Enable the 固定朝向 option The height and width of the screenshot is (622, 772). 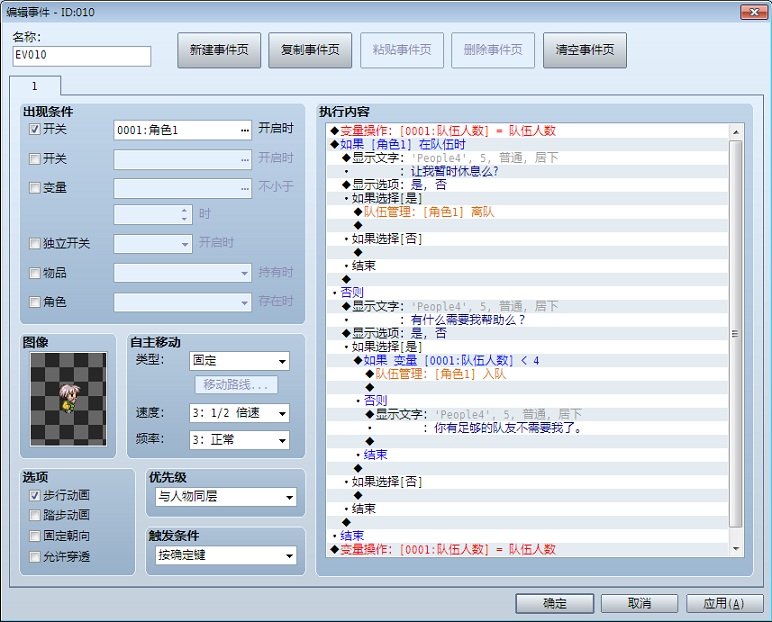[x=34, y=536]
